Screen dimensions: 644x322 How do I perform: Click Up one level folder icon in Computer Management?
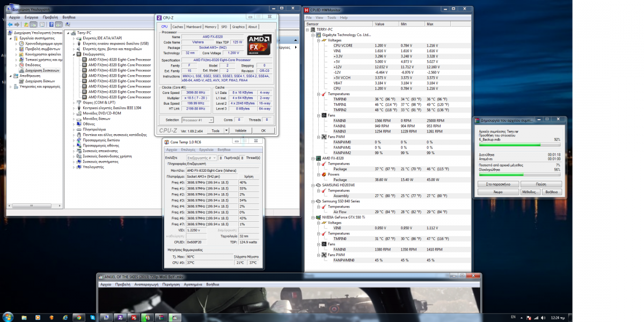(x=26, y=25)
